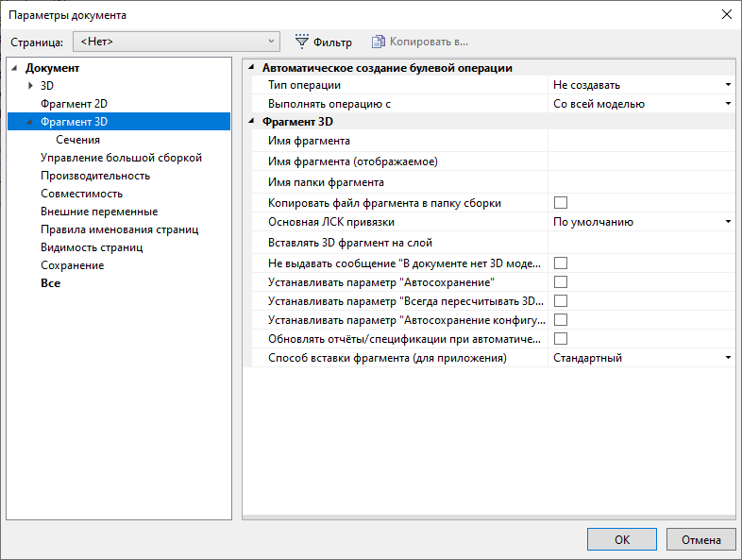The image size is (742, 560).
Task: Enable the Автосохранение parameter checkbox
Action: pyautogui.click(x=561, y=281)
